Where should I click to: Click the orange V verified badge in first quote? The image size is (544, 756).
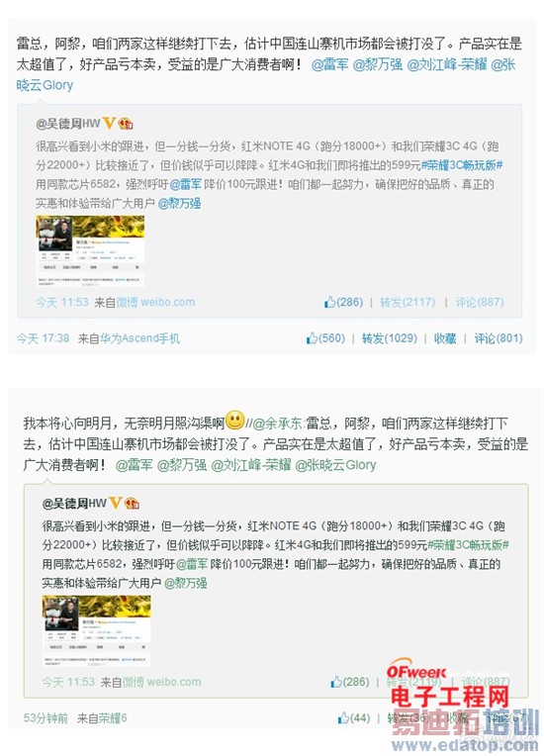[110, 124]
